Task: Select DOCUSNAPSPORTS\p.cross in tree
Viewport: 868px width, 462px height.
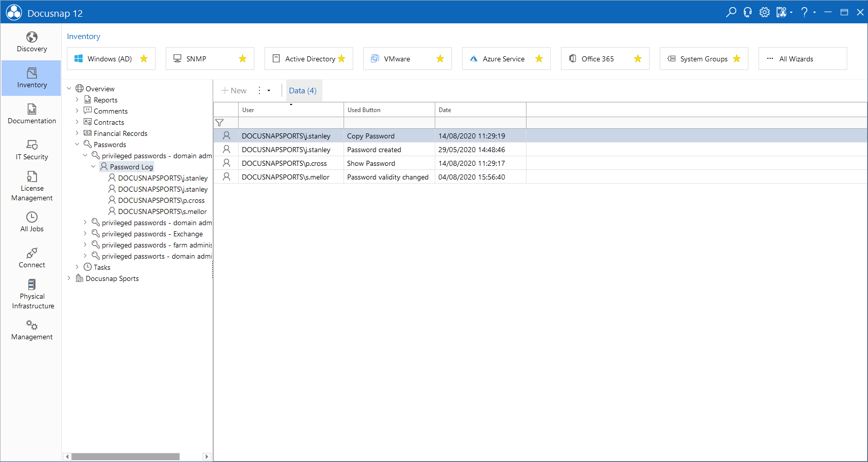Action: (157, 200)
